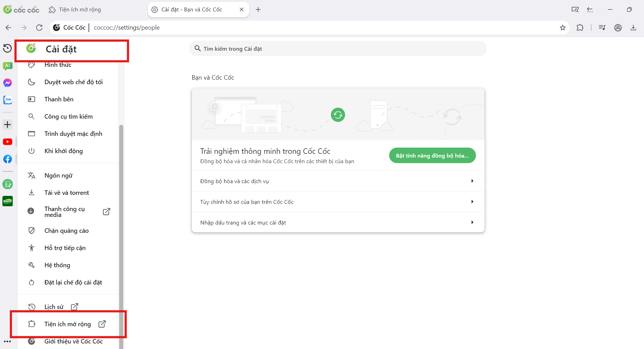Open Facebook from the sidebar
644x349 pixels.
tap(7, 159)
